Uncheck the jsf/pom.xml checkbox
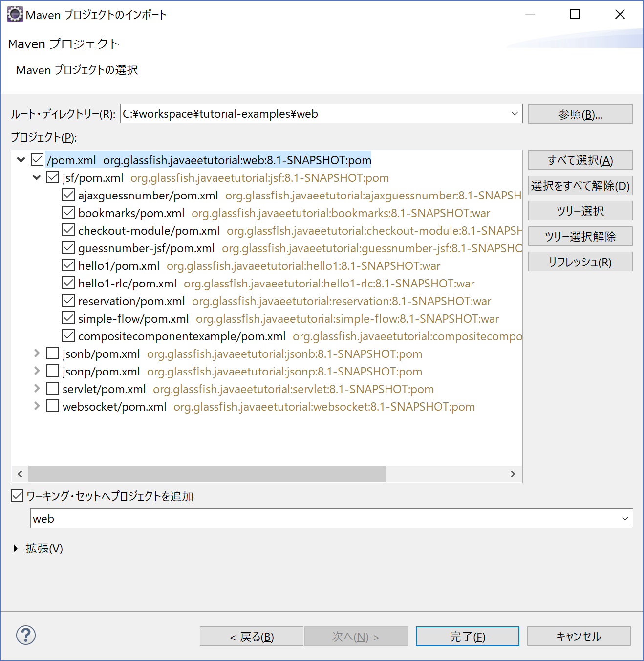This screenshot has height=661, width=644. click(53, 177)
